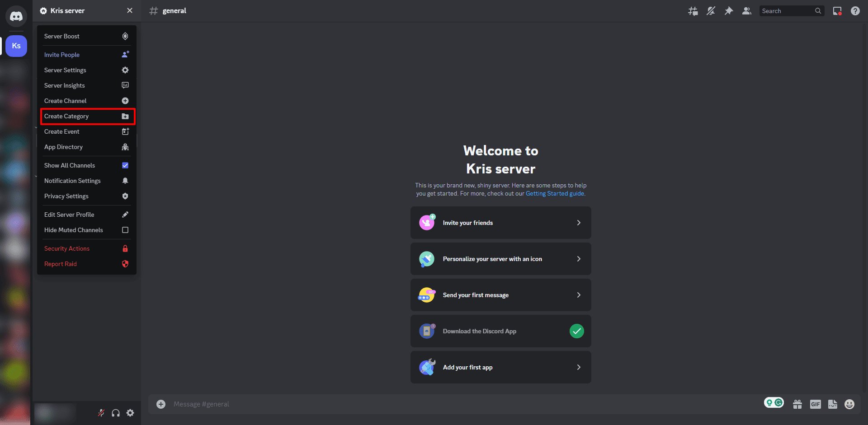The height and width of the screenshot is (425, 868).
Task: Click the plus attachment button in message bar
Action: click(161, 404)
